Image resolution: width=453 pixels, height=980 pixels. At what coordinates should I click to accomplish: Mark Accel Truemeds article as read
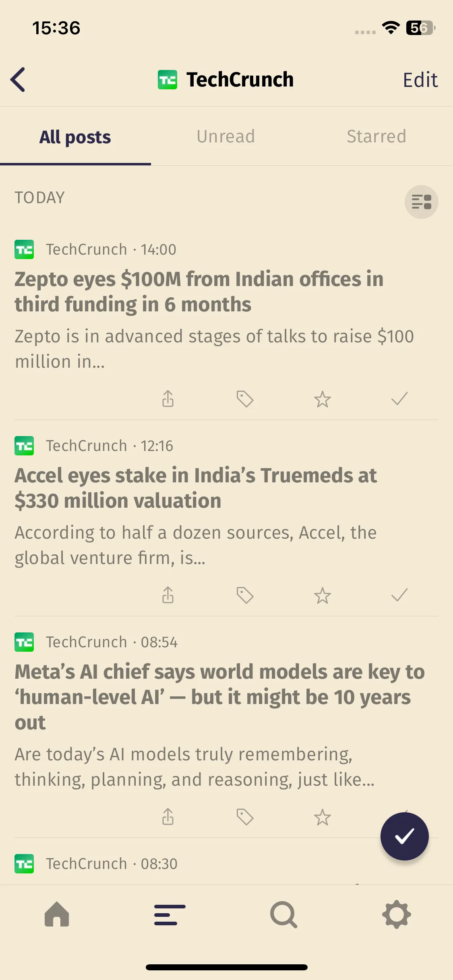[399, 595]
